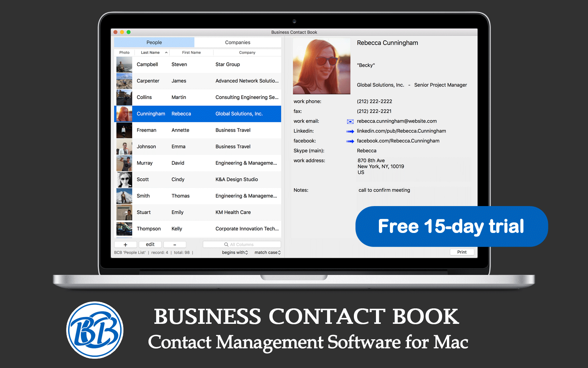Switch to the People tab
The height and width of the screenshot is (368, 588).
(x=154, y=42)
